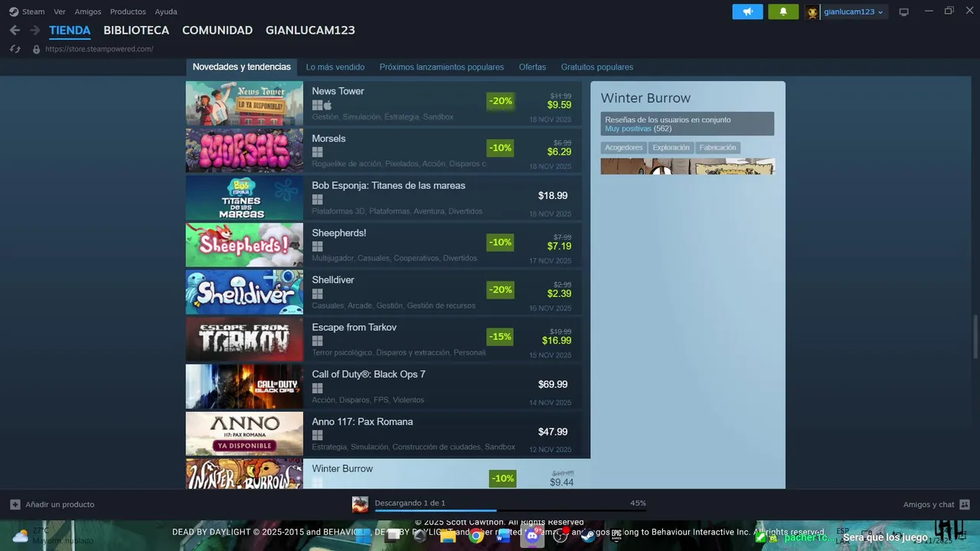Open the Descargando 1 de 1 downloads status
The width and height of the screenshot is (980, 551).
click(x=410, y=503)
